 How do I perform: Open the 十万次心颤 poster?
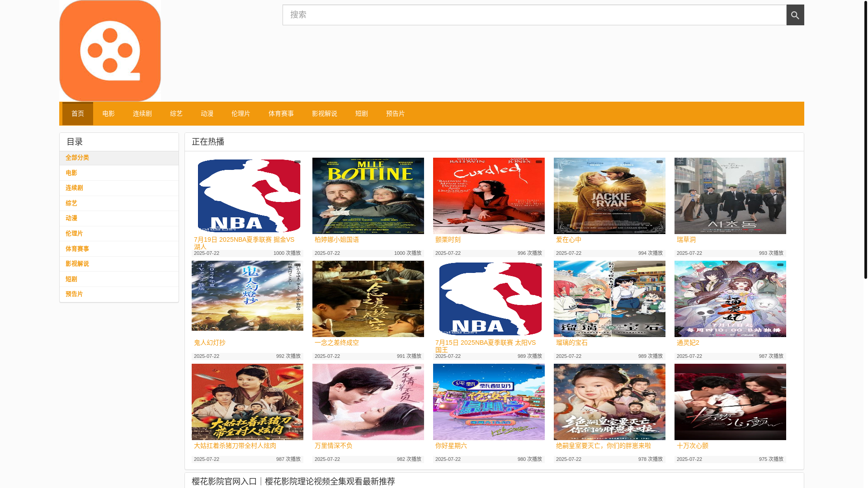pyautogui.click(x=730, y=402)
